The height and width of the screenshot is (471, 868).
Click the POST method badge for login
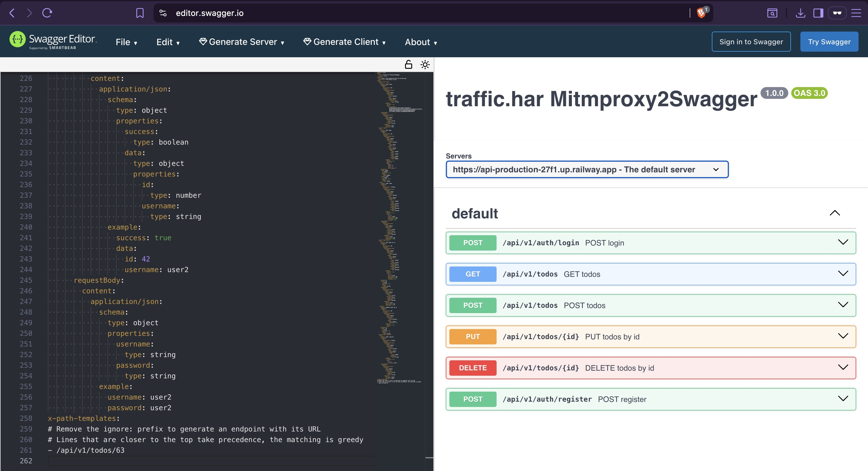(x=472, y=243)
